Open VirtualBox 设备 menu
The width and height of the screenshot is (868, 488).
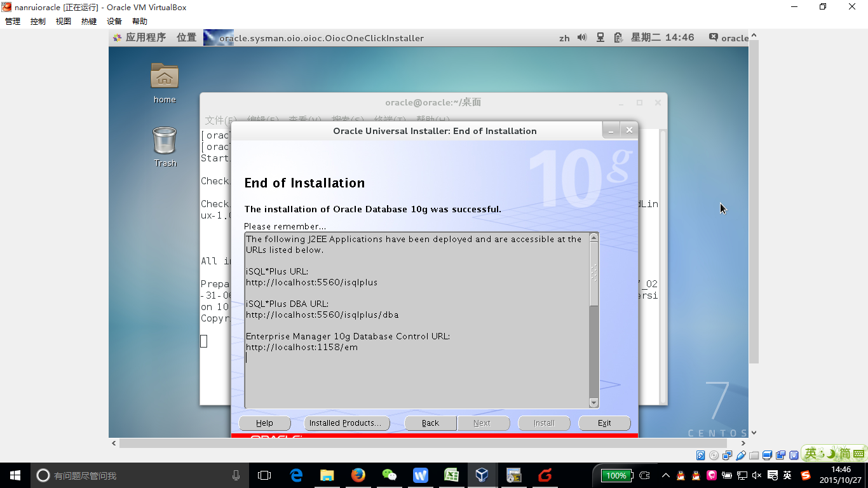[x=114, y=21]
